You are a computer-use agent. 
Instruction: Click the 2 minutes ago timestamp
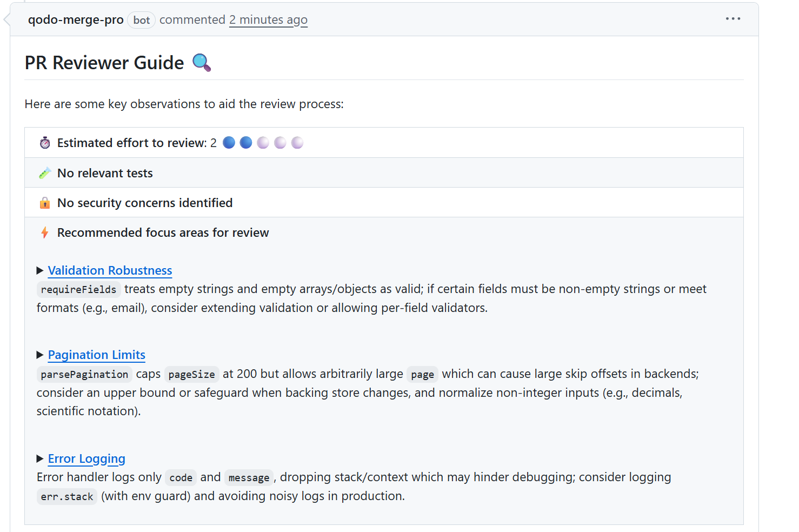click(x=268, y=19)
